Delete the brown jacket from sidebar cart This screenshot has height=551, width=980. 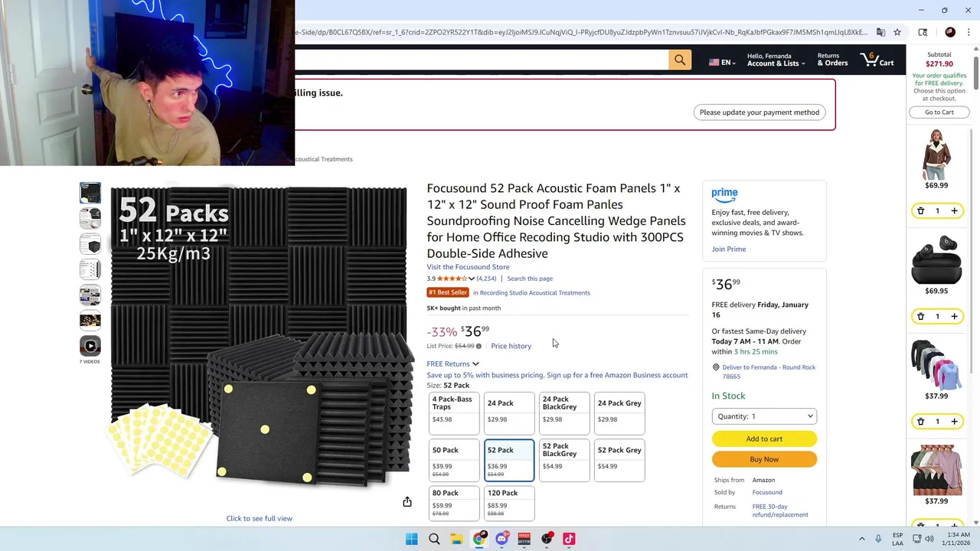(x=920, y=210)
